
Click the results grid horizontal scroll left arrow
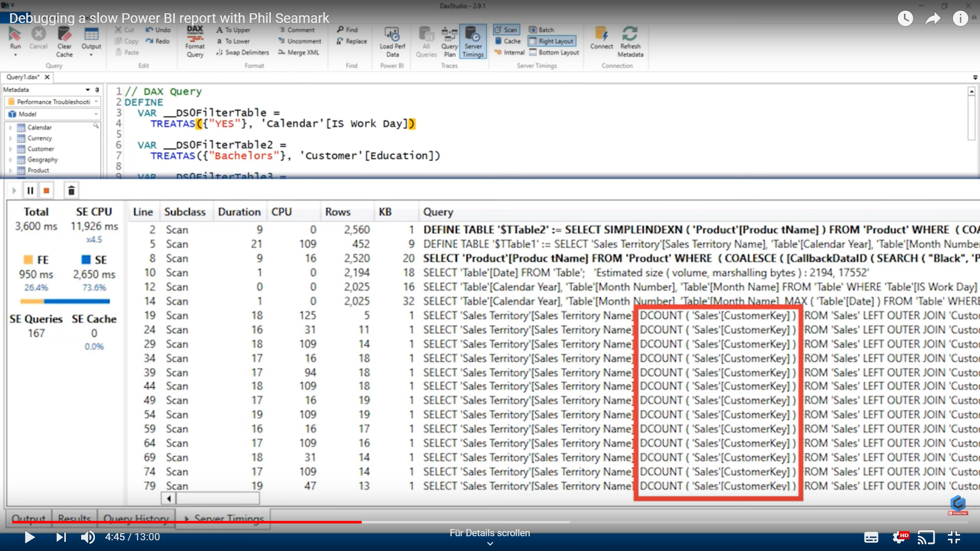click(x=169, y=498)
